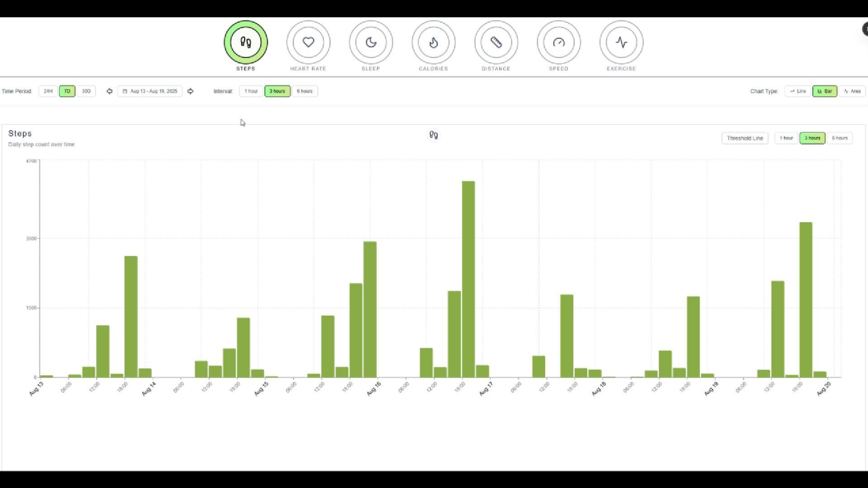Open the Speed gauge icon

(559, 42)
